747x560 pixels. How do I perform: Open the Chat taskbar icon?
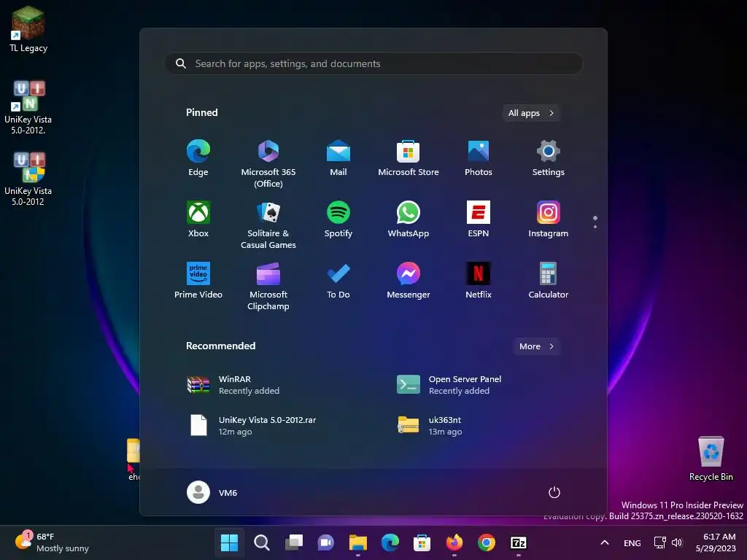click(326, 542)
